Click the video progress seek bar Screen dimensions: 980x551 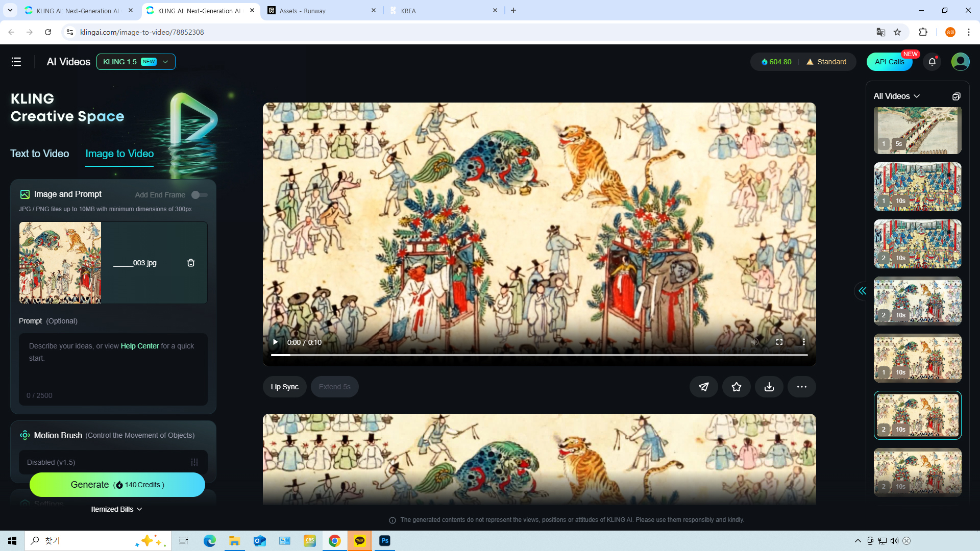coord(539,355)
